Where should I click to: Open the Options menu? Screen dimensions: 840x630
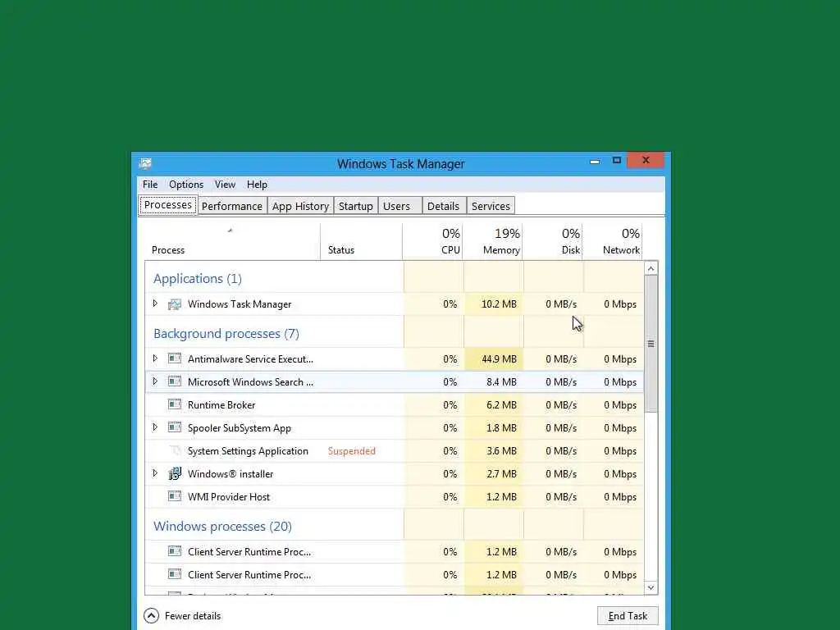[186, 185]
